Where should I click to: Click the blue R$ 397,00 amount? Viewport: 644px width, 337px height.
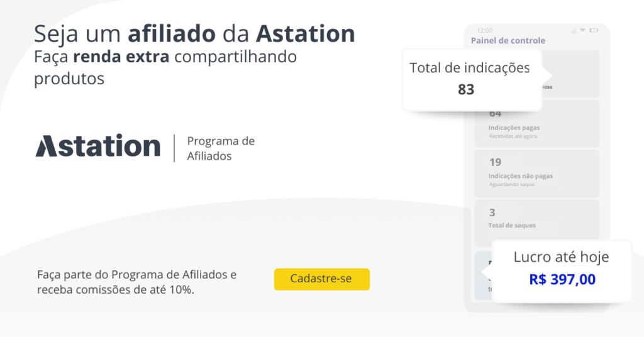[x=562, y=280]
